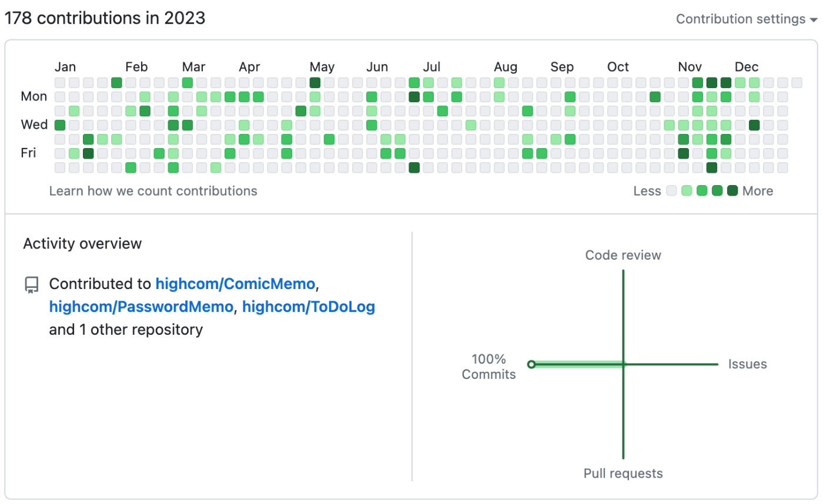
Task: Click the "Pull requests" axis label
Action: pos(623,473)
